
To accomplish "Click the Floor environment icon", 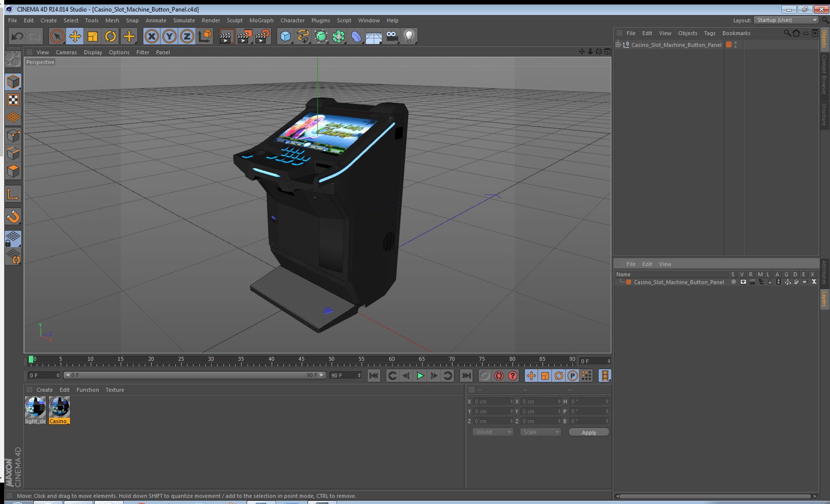I will (x=374, y=36).
